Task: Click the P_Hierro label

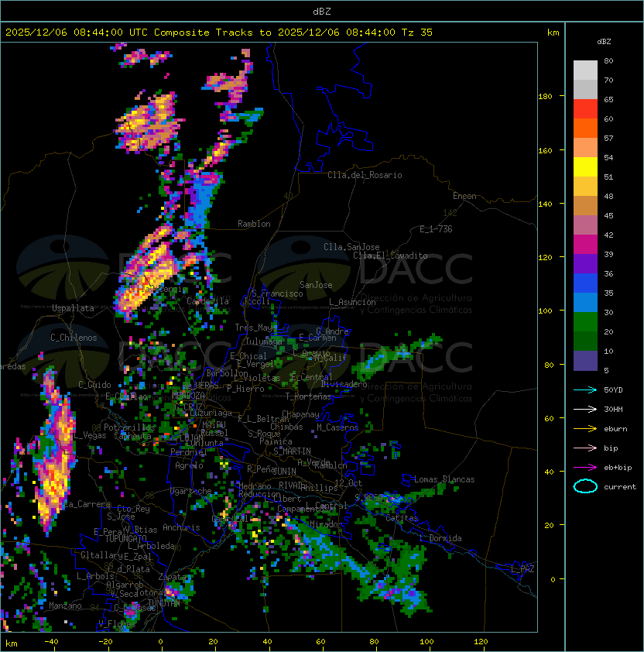Action: tap(245, 389)
